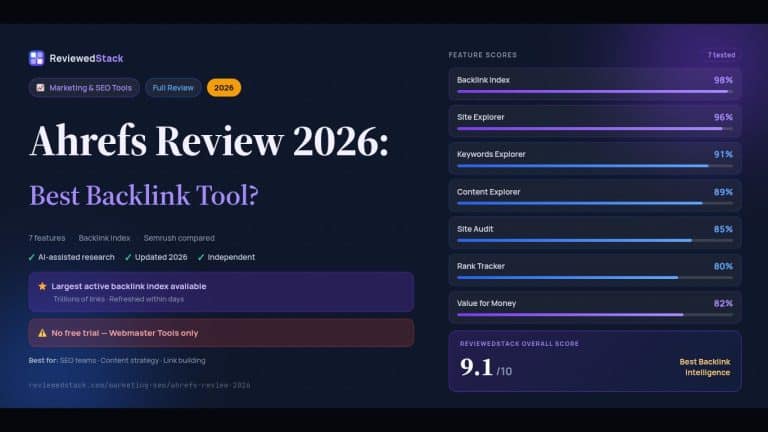The height and width of the screenshot is (432, 768).
Task: Click the AI-assisted research label
Action: click(x=76, y=257)
